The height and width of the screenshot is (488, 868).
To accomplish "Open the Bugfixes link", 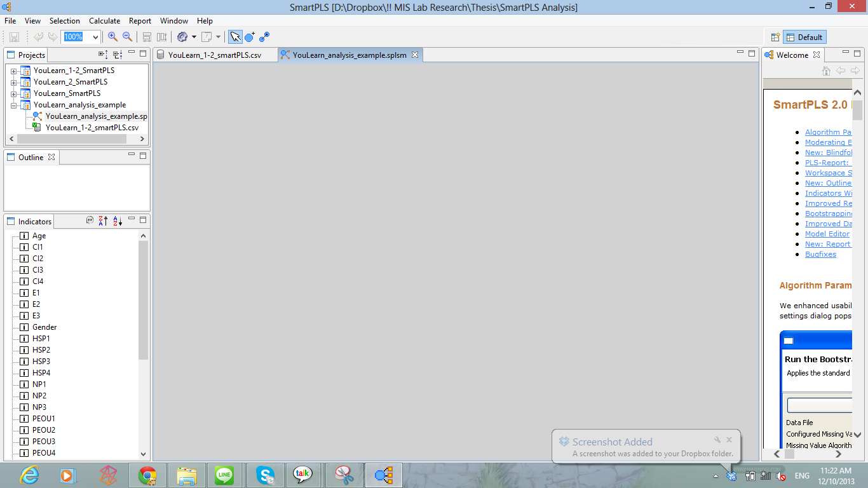I will 820,254.
